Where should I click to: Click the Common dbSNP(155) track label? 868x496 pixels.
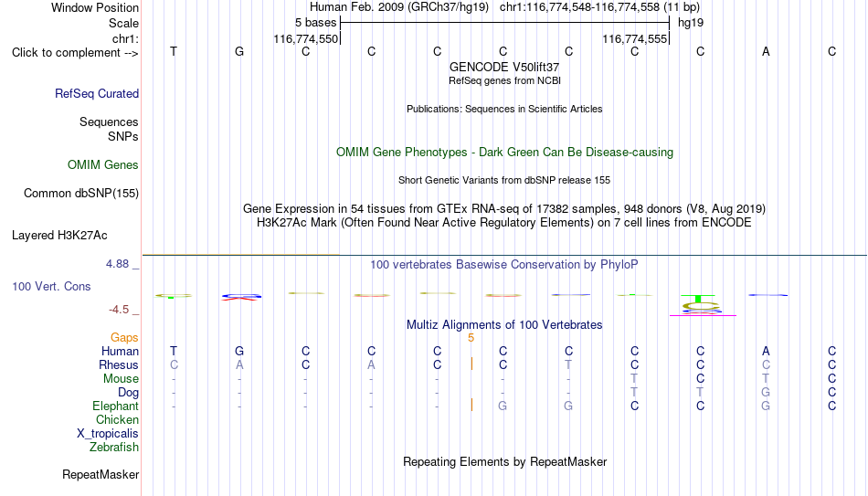pyautogui.click(x=80, y=194)
